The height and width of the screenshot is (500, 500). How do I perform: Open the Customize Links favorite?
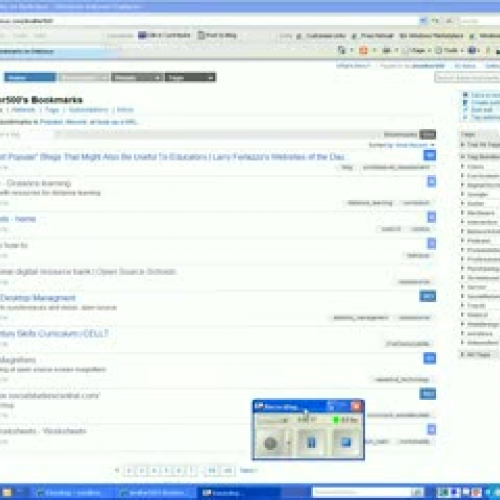coord(321,36)
